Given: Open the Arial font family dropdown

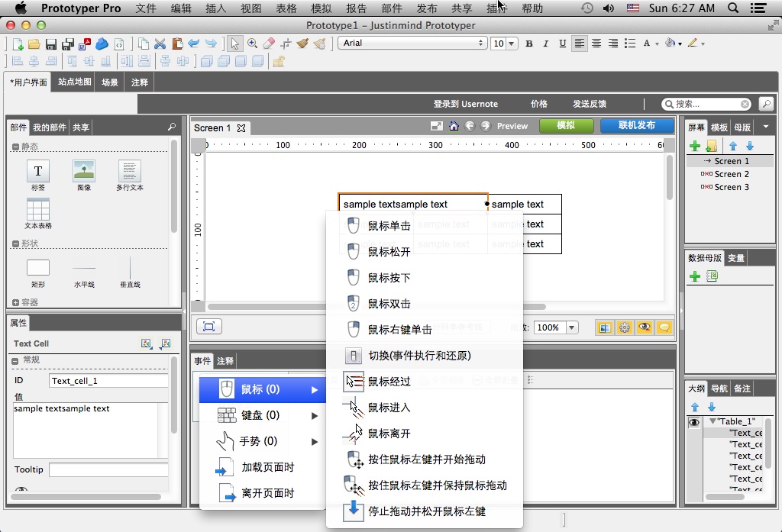Looking at the screenshot, I should coord(412,44).
